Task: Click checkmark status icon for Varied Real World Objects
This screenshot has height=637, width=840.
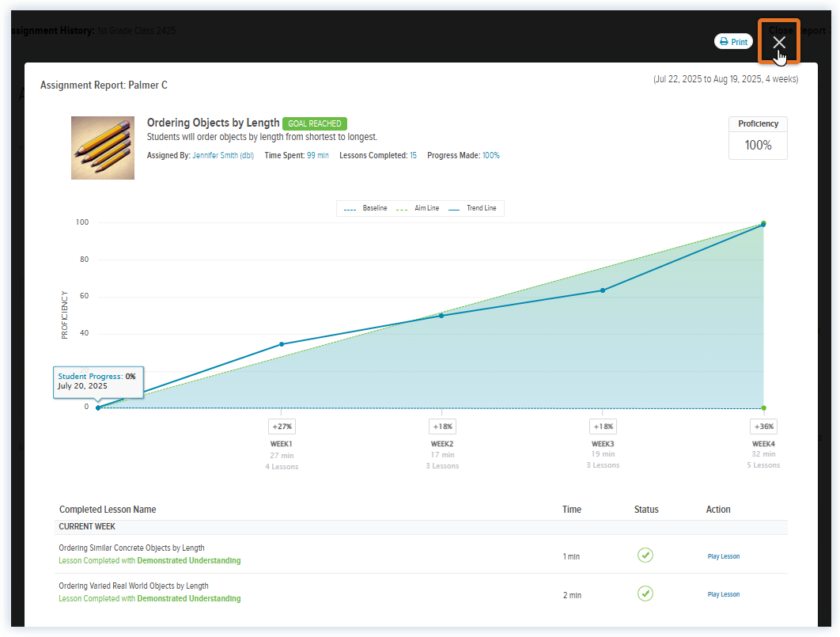Action: click(645, 593)
